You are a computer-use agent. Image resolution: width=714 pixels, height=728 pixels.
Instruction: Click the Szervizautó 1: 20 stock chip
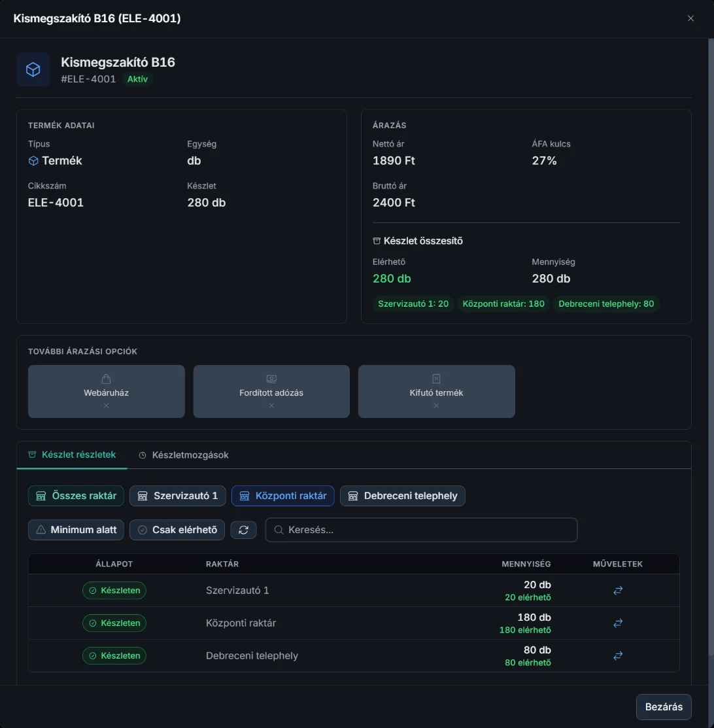point(413,303)
